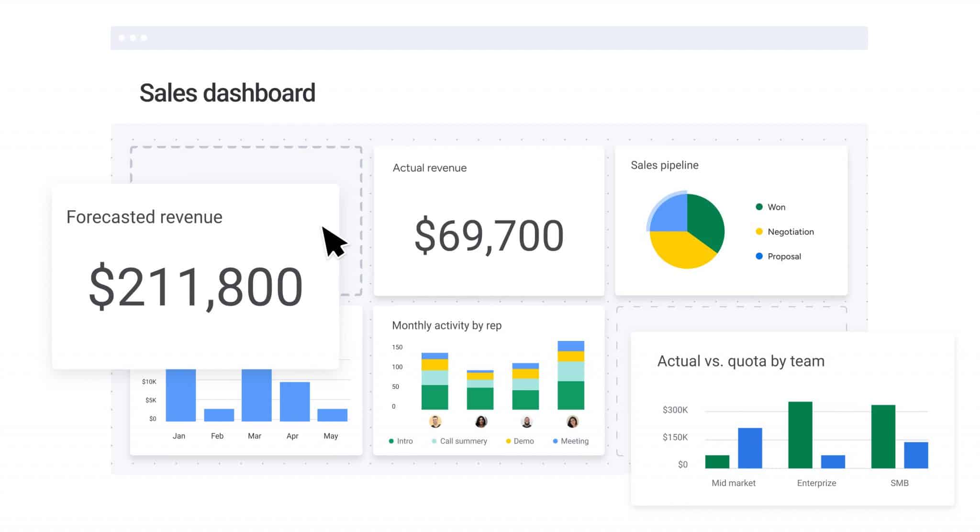Click the $69,700 revenue figure
The image size is (980, 532).
coord(489,235)
